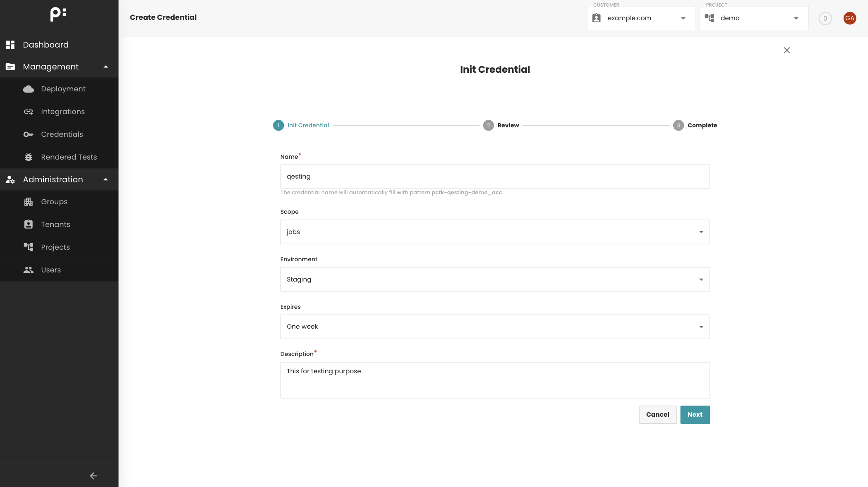Viewport: 868px width, 487px height.
Task: Open the Tenants badge icon
Action: pyautogui.click(x=29, y=224)
